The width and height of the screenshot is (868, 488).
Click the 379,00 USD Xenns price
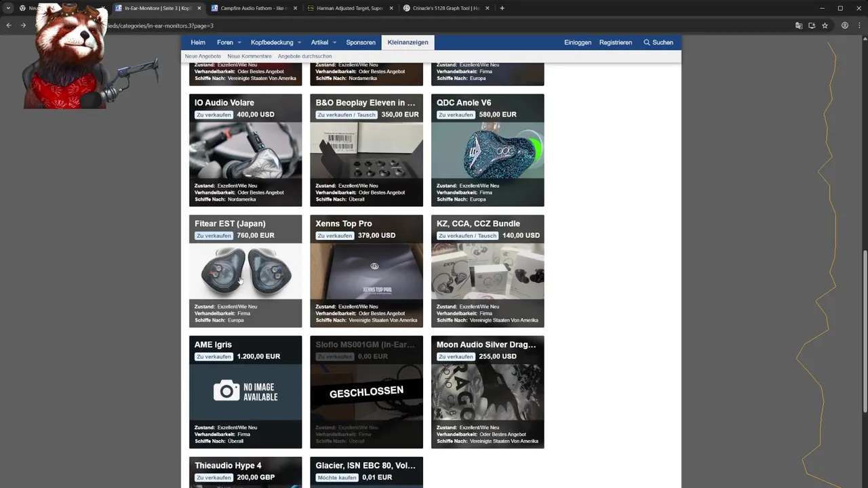tap(376, 235)
